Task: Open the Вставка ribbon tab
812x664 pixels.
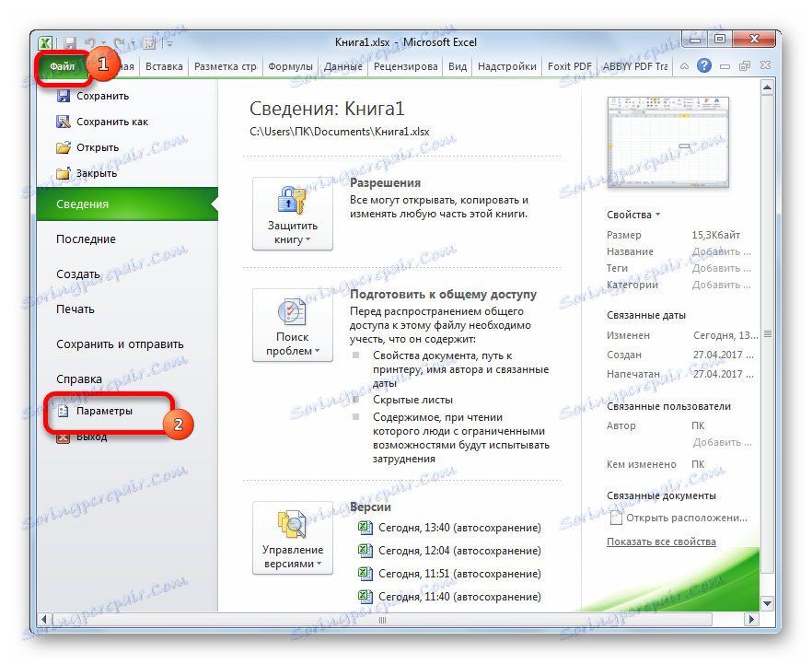Action: tap(164, 66)
